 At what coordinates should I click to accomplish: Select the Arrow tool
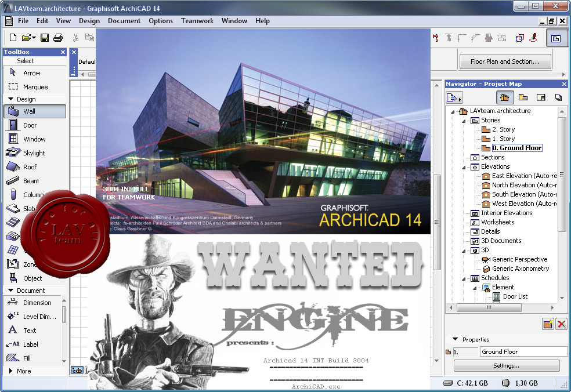point(35,73)
